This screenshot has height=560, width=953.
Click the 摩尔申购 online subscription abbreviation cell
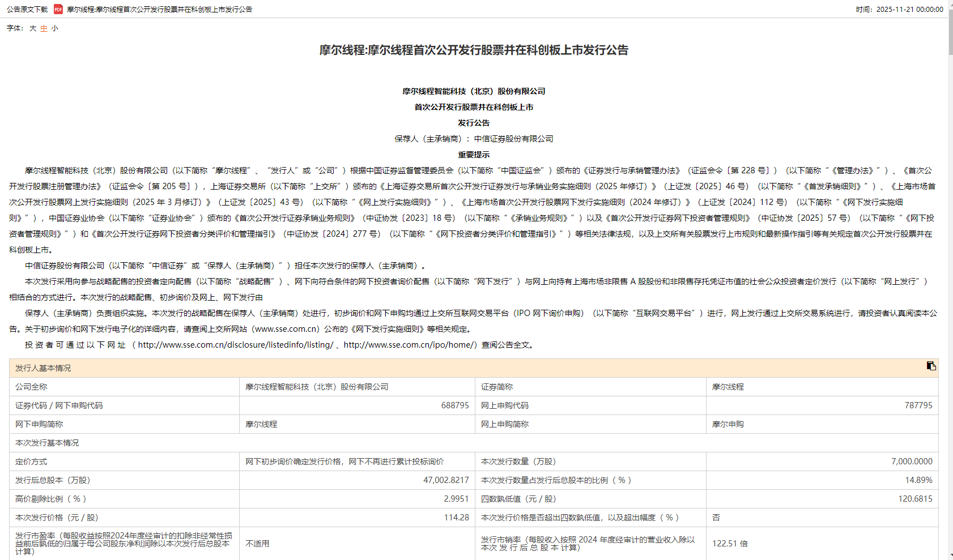[x=727, y=424]
